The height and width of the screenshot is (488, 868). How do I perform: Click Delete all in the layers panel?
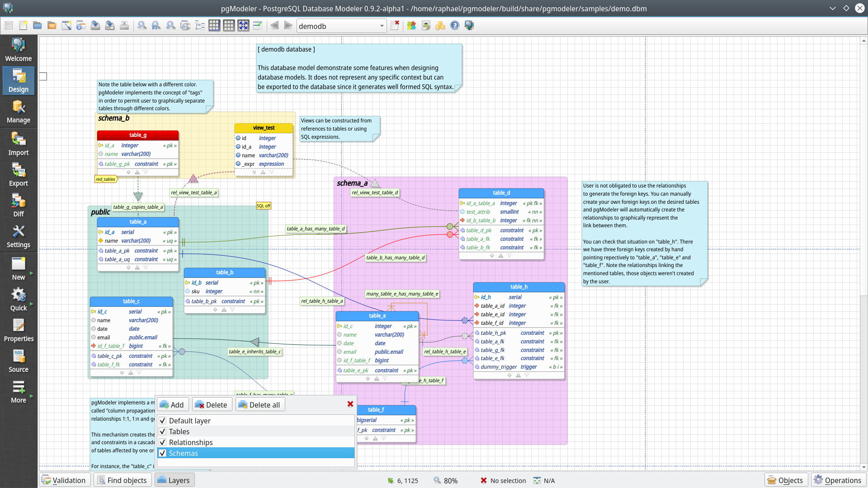(x=259, y=404)
